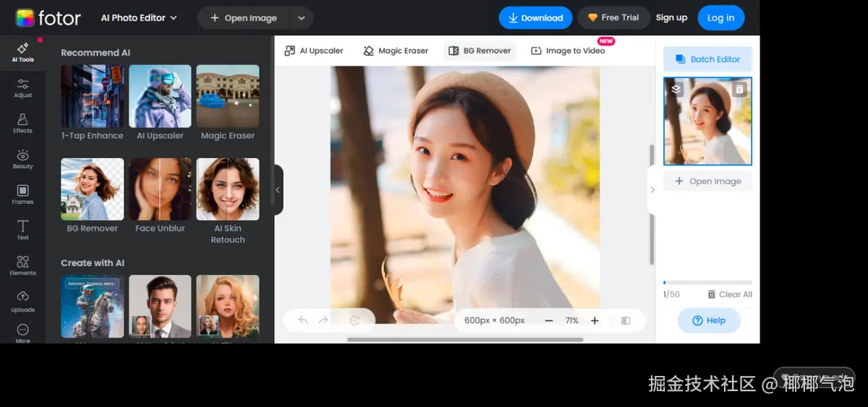This screenshot has height=407, width=868.
Task: Click the Open Image button in header
Action: point(244,18)
